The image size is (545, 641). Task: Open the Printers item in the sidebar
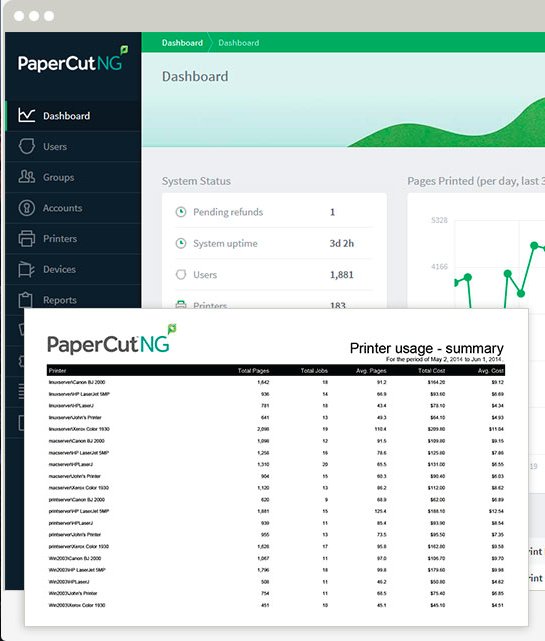click(x=74, y=238)
